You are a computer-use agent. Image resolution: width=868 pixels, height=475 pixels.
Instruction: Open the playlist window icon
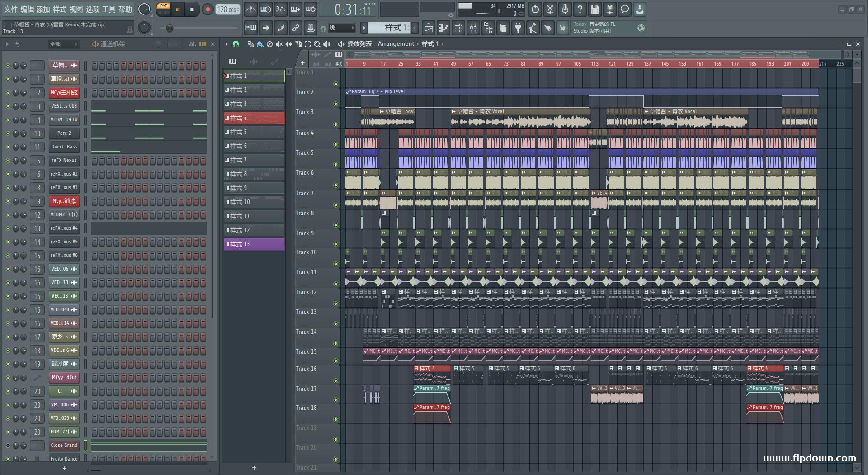(x=429, y=28)
